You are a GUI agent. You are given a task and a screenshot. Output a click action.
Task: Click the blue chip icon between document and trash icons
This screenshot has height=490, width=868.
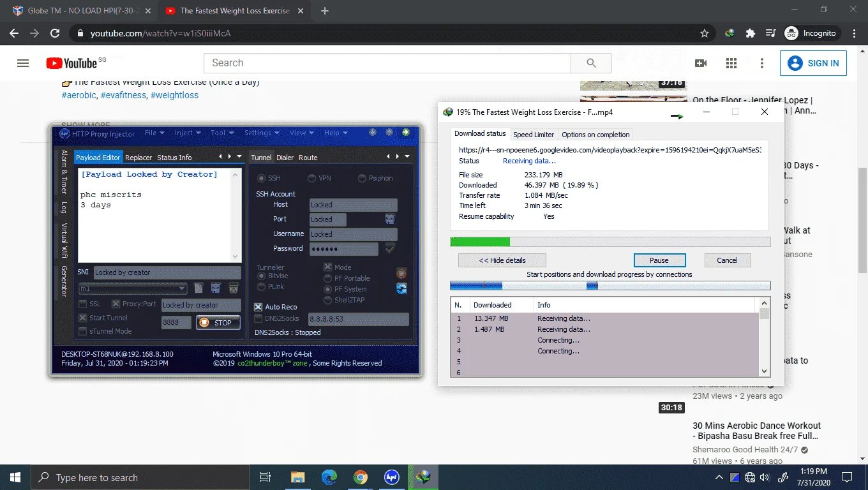(x=216, y=288)
